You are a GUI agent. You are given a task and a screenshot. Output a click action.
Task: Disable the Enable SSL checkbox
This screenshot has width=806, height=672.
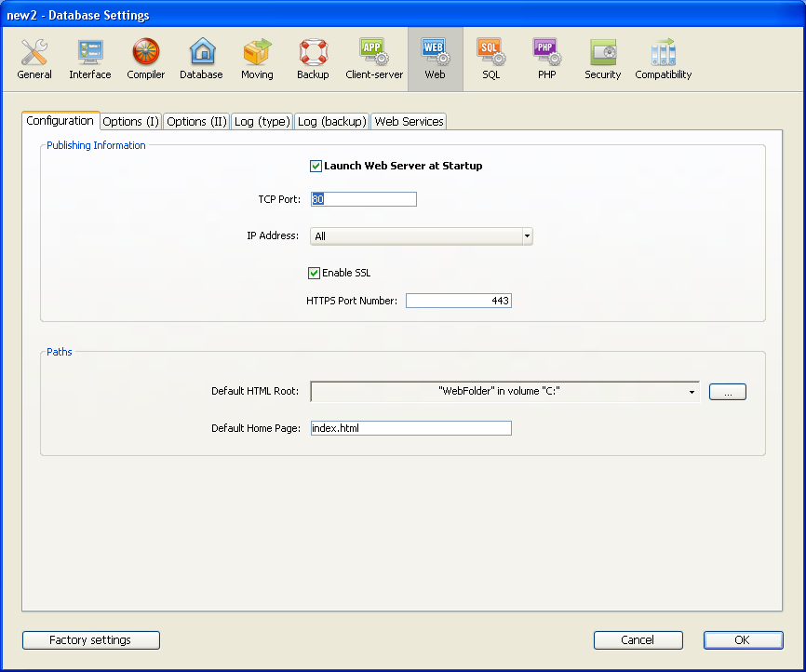tap(315, 274)
